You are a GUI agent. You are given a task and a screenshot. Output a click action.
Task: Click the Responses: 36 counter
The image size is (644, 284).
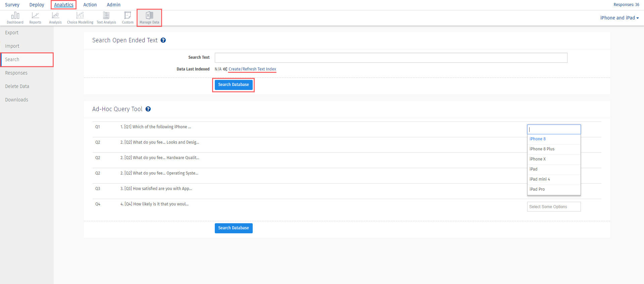pyautogui.click(x=626, y=5)
